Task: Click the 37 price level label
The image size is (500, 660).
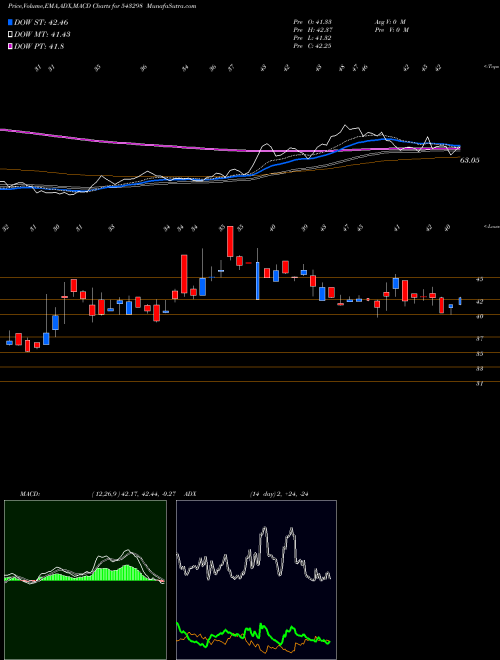Action: point(479,338)
